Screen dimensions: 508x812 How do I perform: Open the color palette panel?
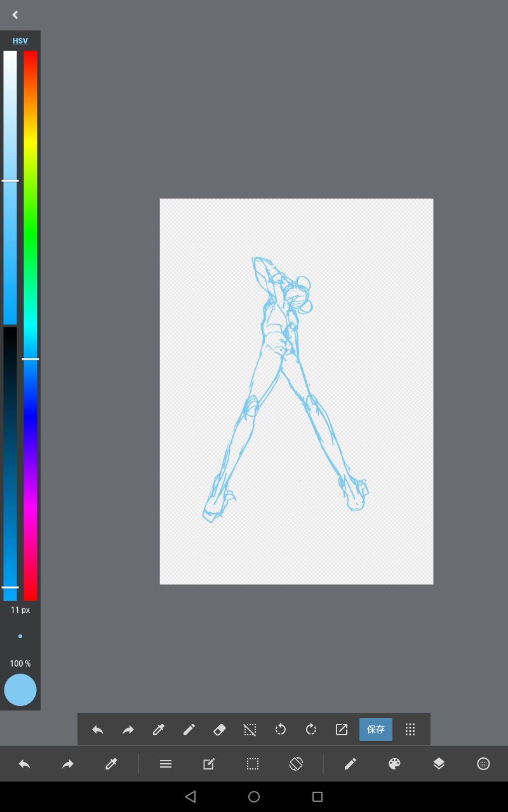click(394, 764)
